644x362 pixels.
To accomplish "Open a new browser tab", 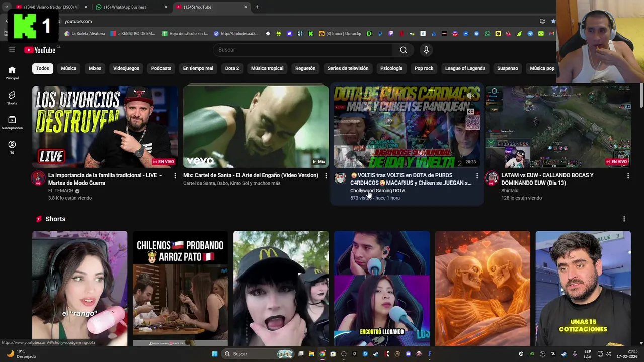I will [258, 7].
